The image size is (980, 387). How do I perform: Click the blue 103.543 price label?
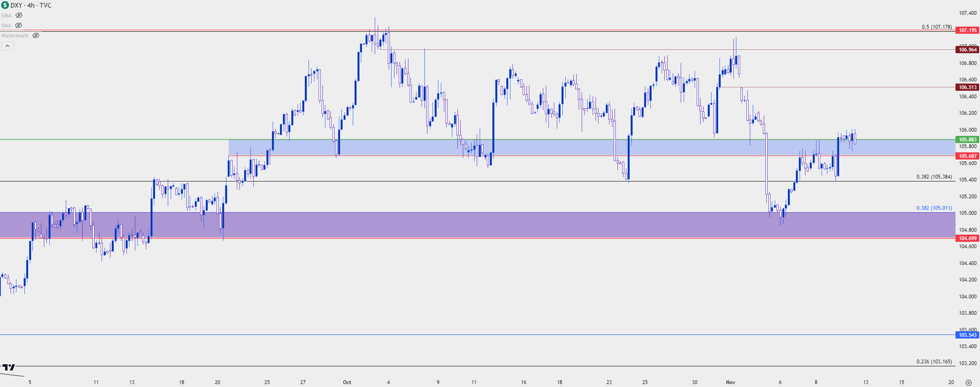[967, 335]
